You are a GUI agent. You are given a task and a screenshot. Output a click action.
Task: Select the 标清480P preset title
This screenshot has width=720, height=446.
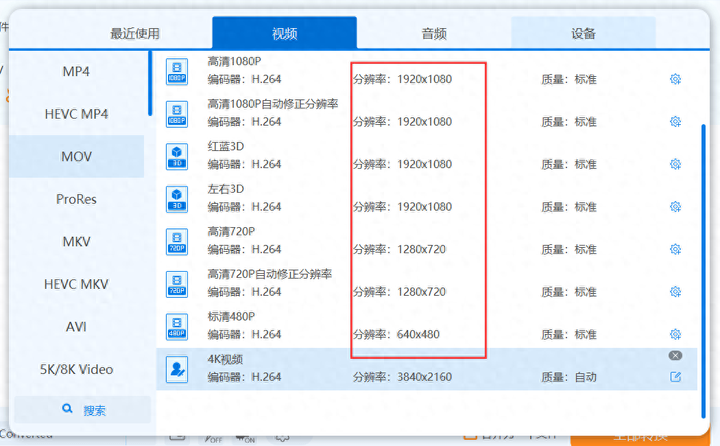[x=231, y=316]
